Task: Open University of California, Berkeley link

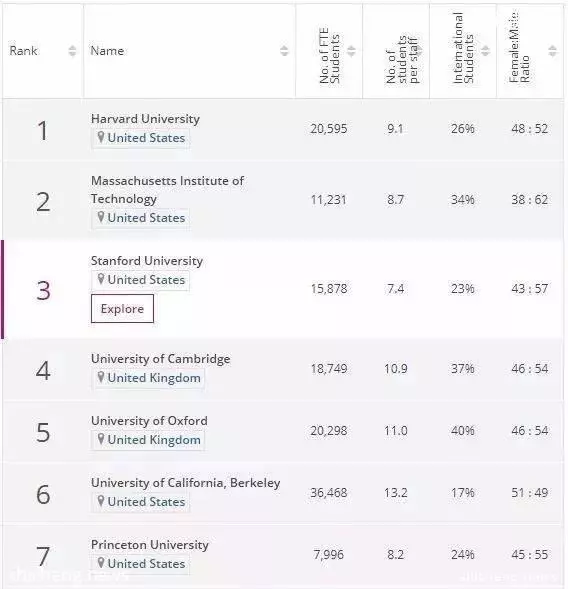Action: pyautogui.click(x=186, y=483)
